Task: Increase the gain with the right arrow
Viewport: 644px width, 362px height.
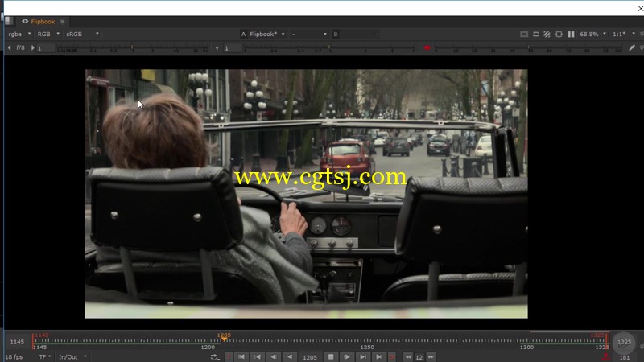Action: click(x=32, y=48)
